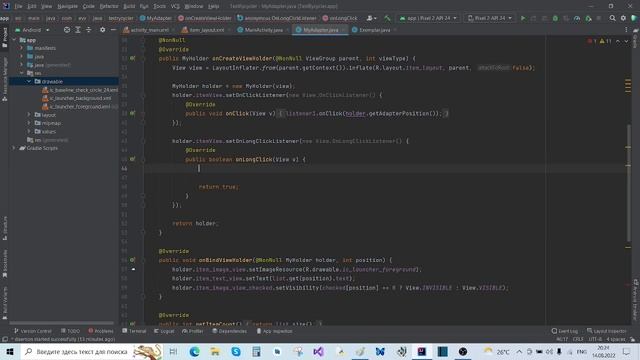Click the Make Project hammer icon

pos(387,18)
